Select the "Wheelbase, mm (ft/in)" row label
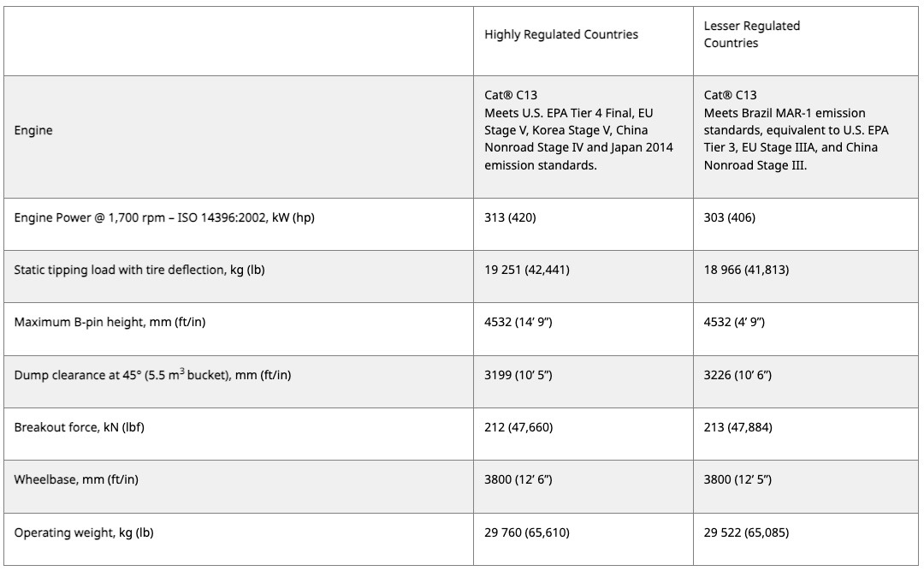 [x=76, y=479]
